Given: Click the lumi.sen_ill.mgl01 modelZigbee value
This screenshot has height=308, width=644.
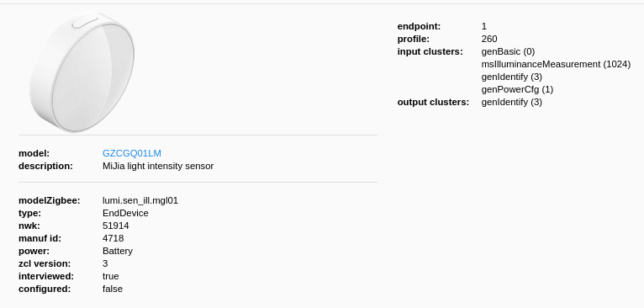Looking at the screenshot, I should coord(140,200).
